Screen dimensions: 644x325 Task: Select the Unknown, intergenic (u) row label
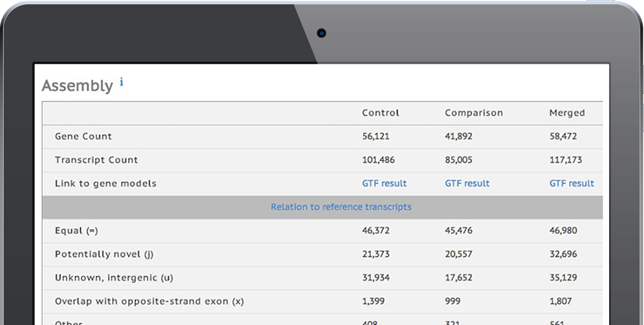(114, 278)
